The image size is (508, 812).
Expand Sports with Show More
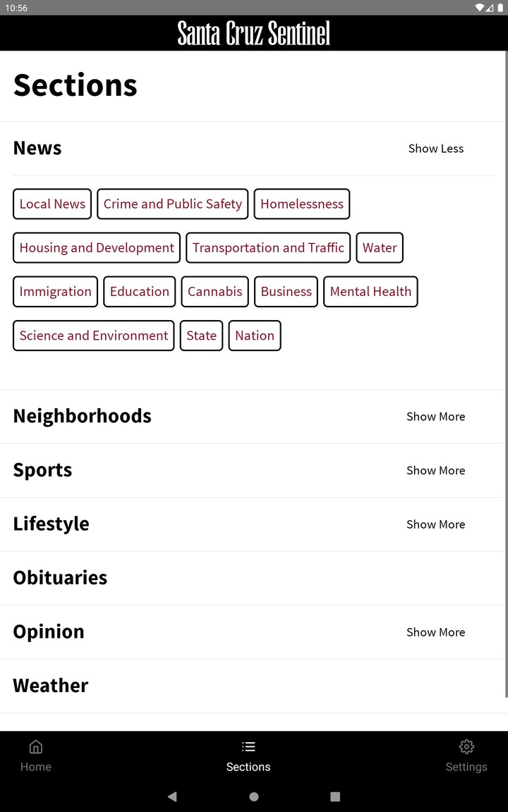435,471
